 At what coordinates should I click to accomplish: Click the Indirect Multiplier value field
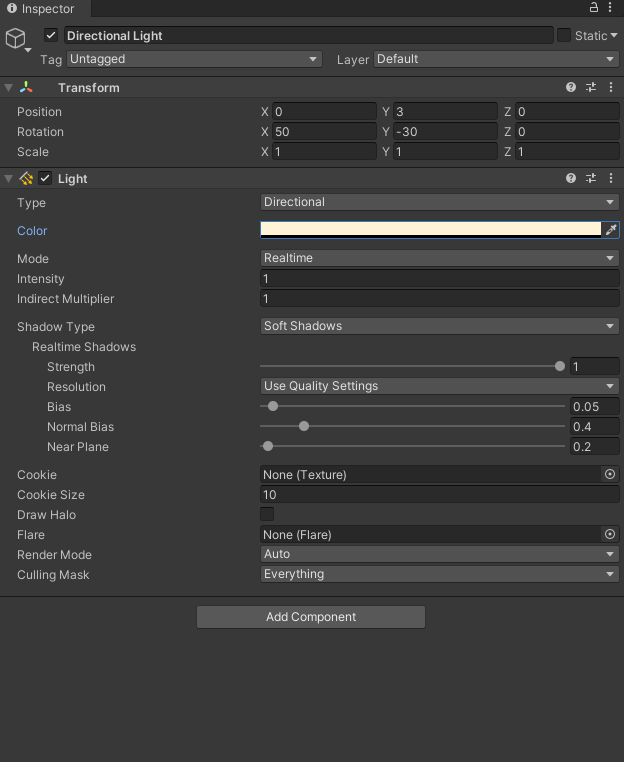pyautogui.click(x=440, y=298)
